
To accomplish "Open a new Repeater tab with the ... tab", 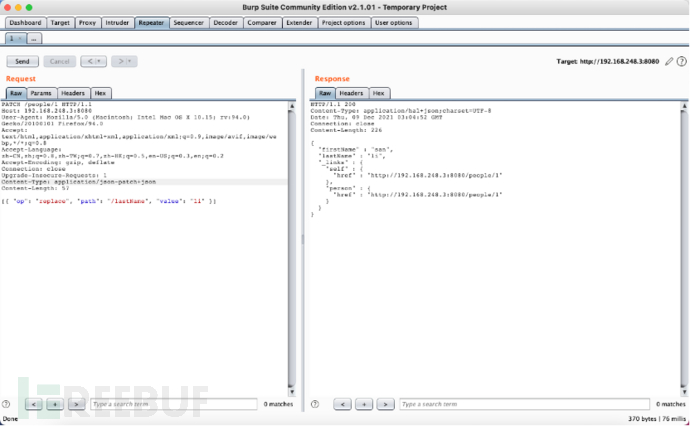I will [x=34, y=39].
